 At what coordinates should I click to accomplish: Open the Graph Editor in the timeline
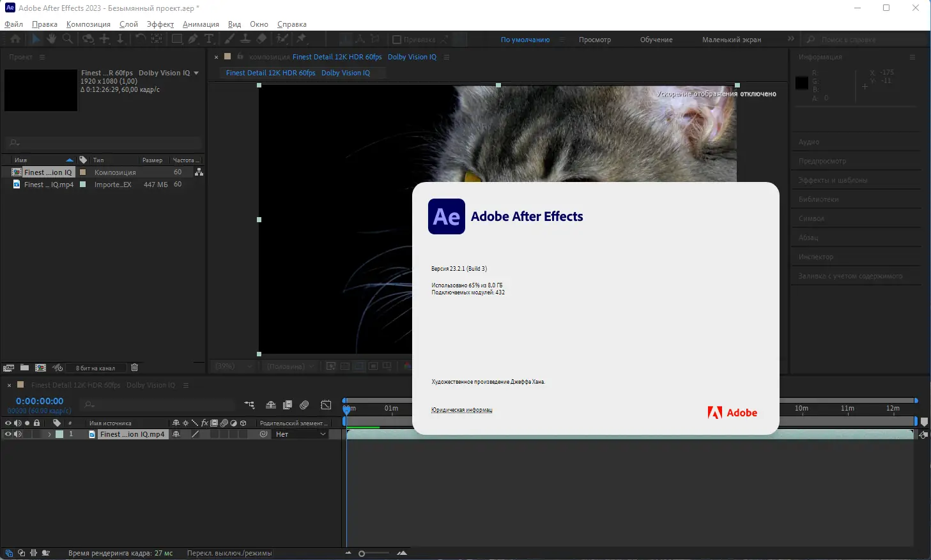[x=326, y=405]
